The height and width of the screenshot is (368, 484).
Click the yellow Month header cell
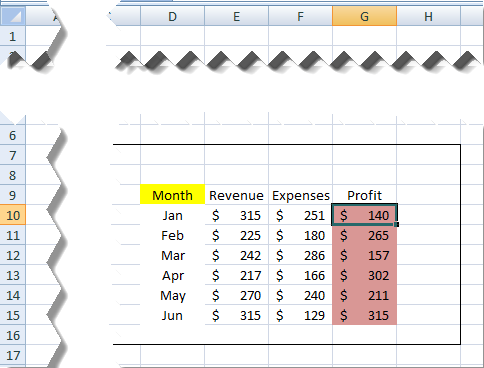(x=172, y=194)
